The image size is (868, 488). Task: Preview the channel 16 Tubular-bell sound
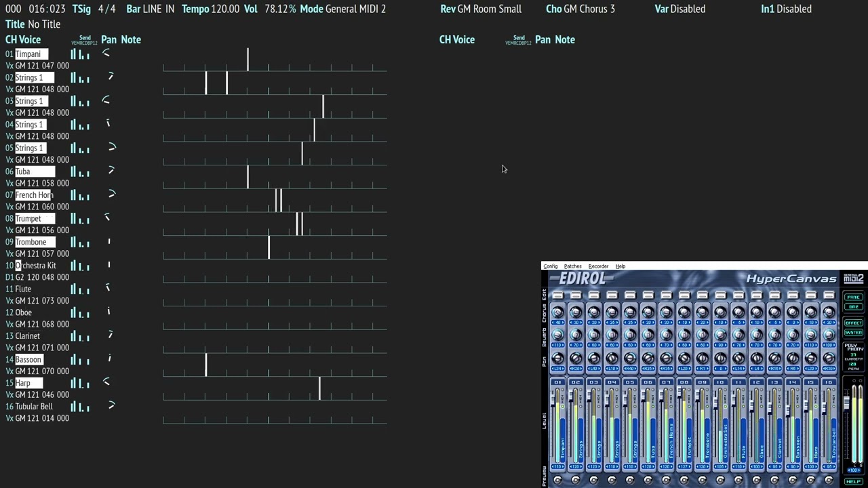click(x=829, y=480)
